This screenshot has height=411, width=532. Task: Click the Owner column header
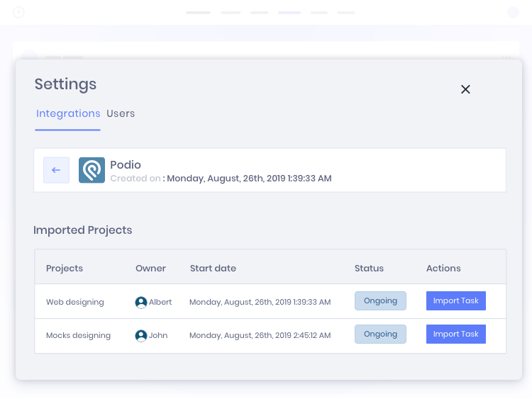[150, 268]
